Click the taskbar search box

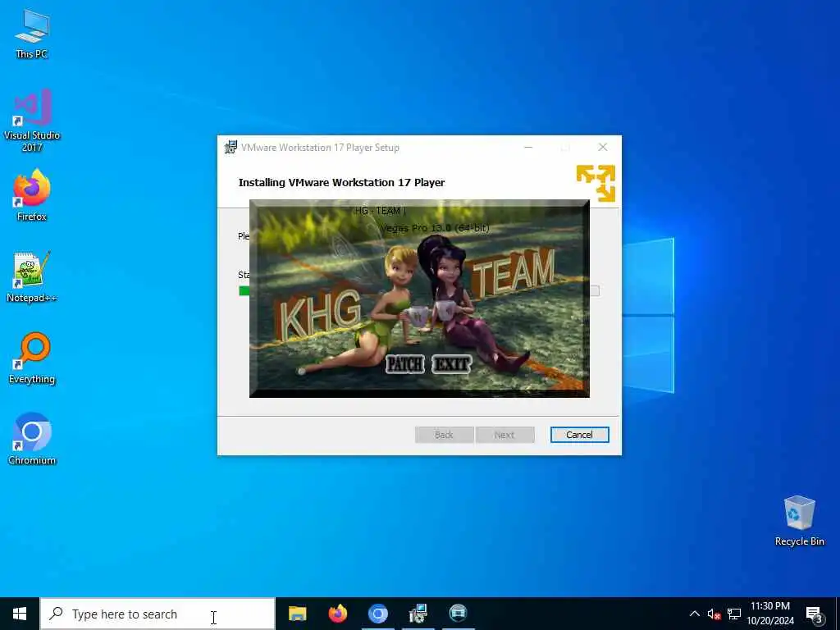tap(157, 614)
